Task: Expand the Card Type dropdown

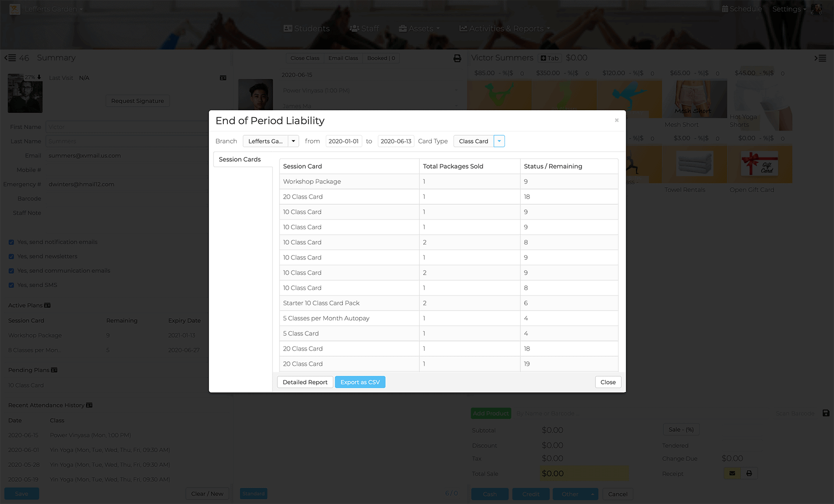Action: 499,141
